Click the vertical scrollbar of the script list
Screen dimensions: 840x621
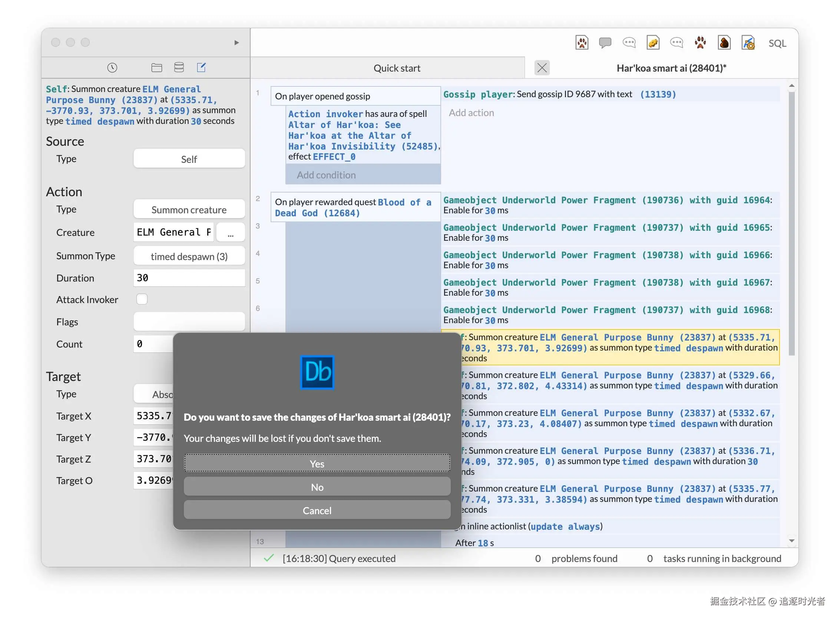(x=792, y=224)
